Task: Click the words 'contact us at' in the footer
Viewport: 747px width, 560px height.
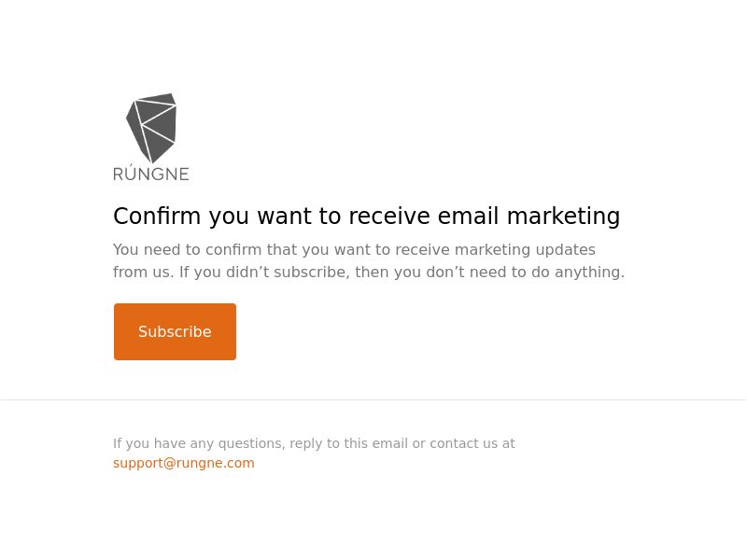Action: (472, 443)
